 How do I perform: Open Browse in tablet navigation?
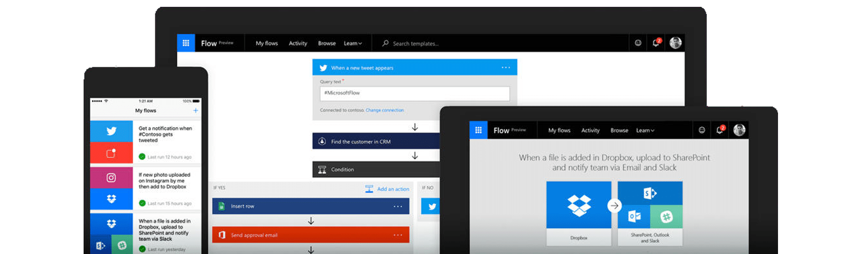[x=619, y=130]
